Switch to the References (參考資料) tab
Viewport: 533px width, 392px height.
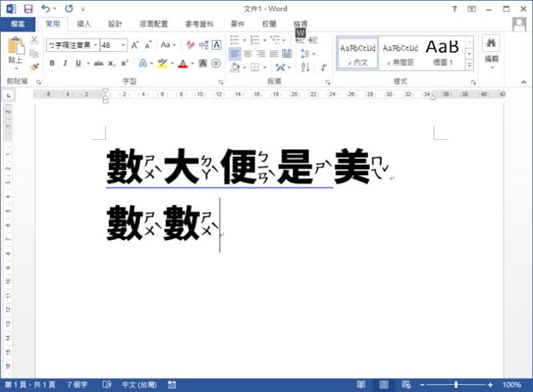click(199, 24)
